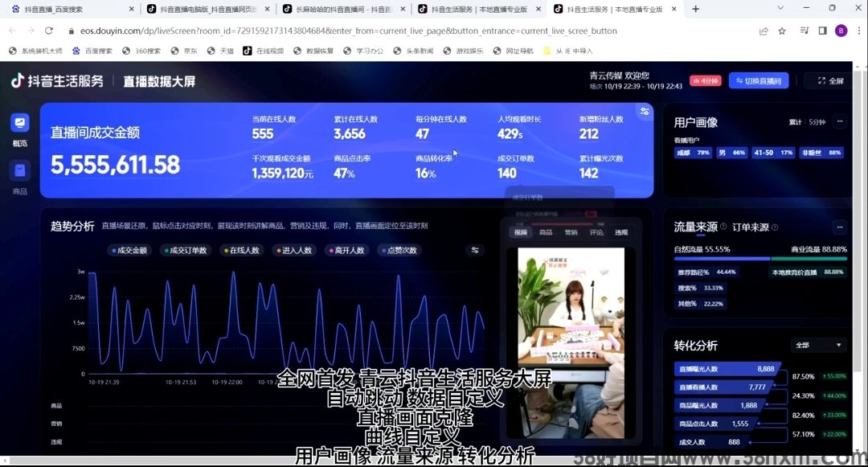This screenshot has width=868, height=467.
Task: Toggle the 离开人数 chart series
Action: [346, 250]
